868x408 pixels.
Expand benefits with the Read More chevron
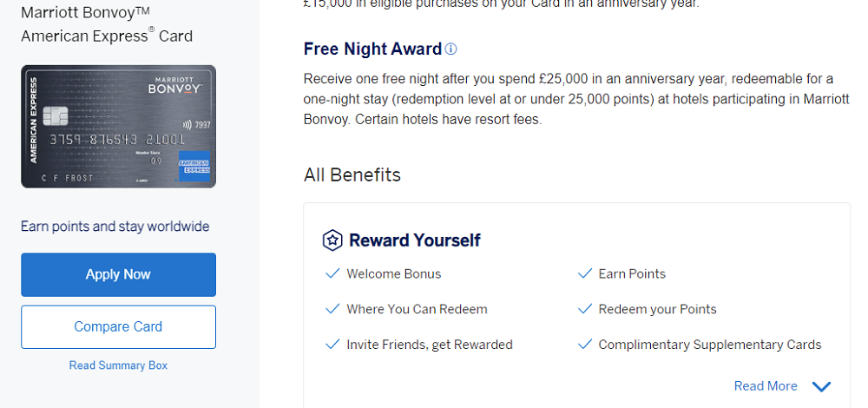[821, 386]
